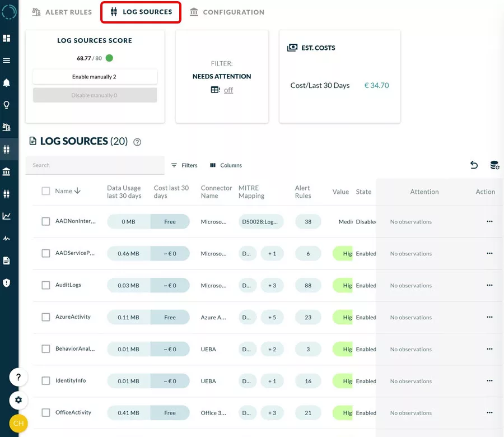This screenshot has width=504, height=437.
Task: Open the Columns selector
Action: pyautogui.click(x=226, y=165)
